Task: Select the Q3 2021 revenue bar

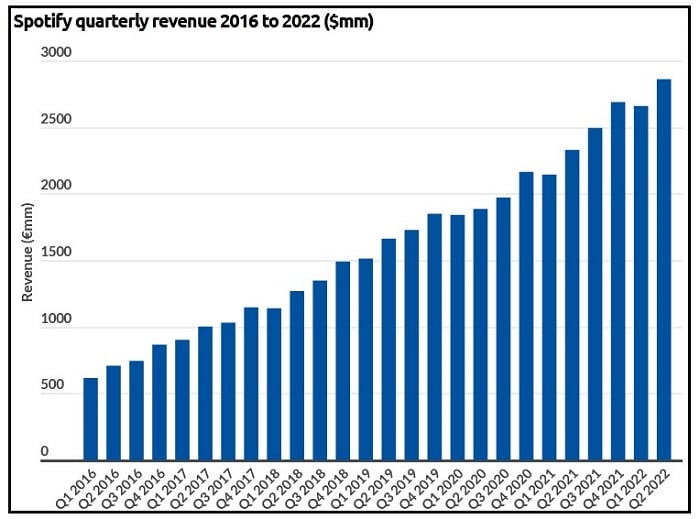Action: [595, 294]
